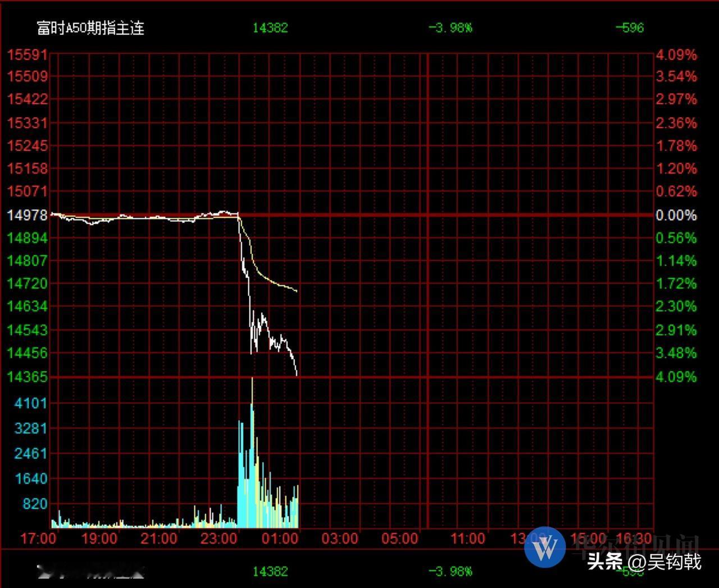The width and height of the screenshot is (719, 588).
Task: Click the -596 point change value
Action: [x=629, y=28]
